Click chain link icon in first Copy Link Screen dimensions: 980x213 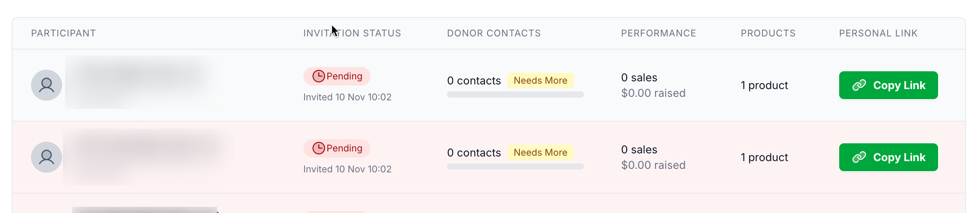(x=859, y=85)
